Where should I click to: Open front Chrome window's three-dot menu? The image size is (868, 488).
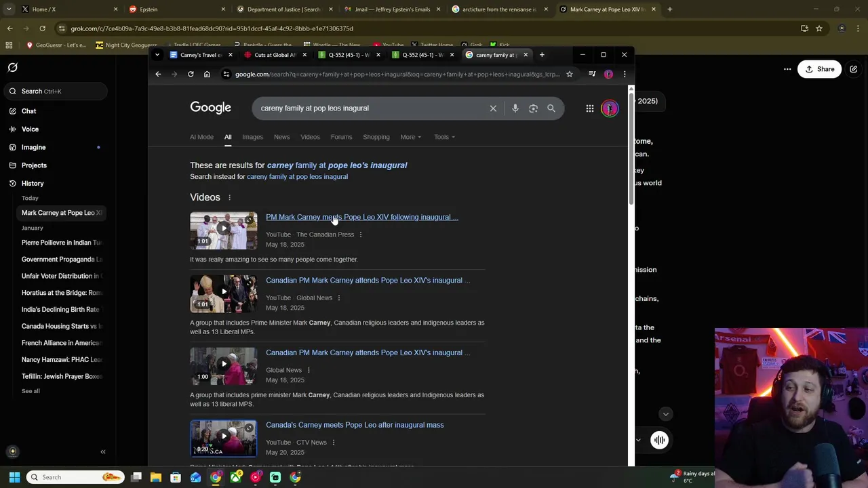[x=625, y=74]
